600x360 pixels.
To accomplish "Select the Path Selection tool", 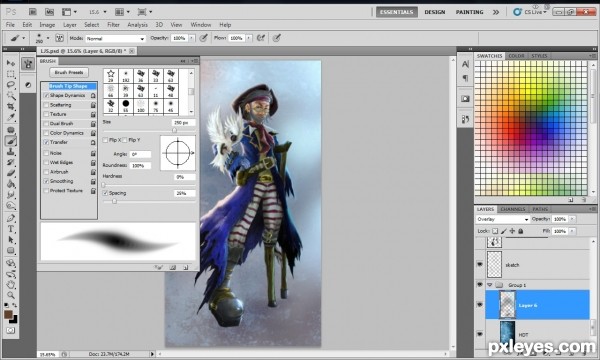I will [11, 240].
